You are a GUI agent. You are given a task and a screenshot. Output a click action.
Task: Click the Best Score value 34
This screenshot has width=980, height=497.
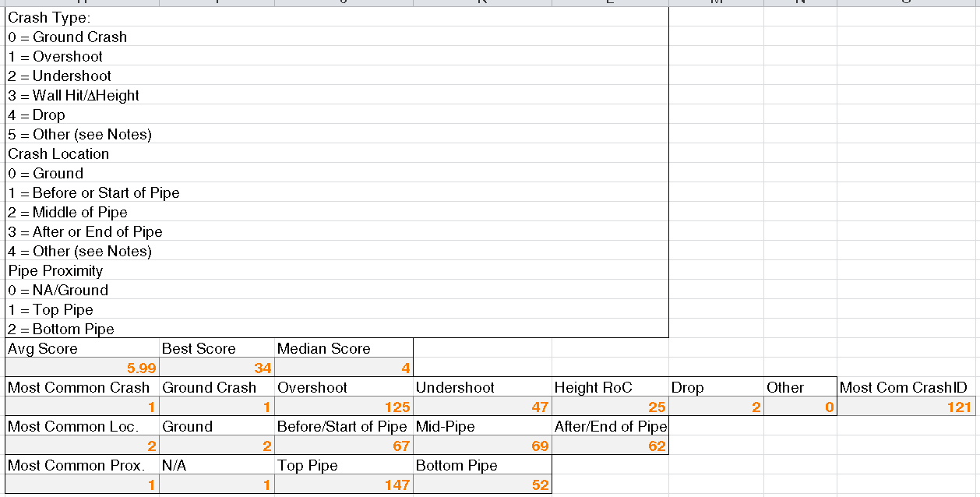point(217,368)
